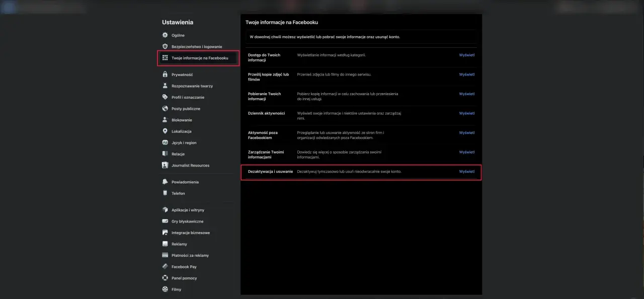Click the Journalist Resources icon

click(x=165, y=165)
